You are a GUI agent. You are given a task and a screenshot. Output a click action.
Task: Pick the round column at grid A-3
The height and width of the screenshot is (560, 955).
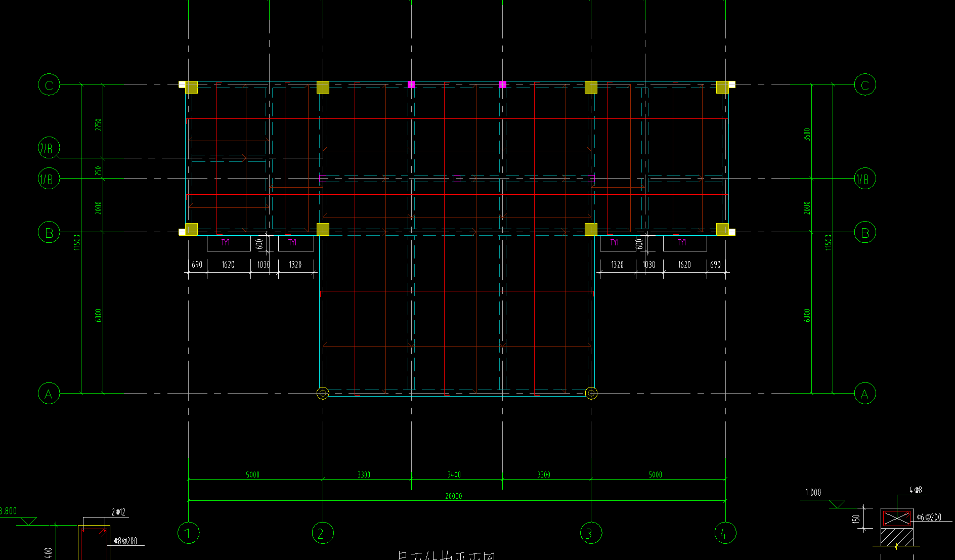pos(591,393)
